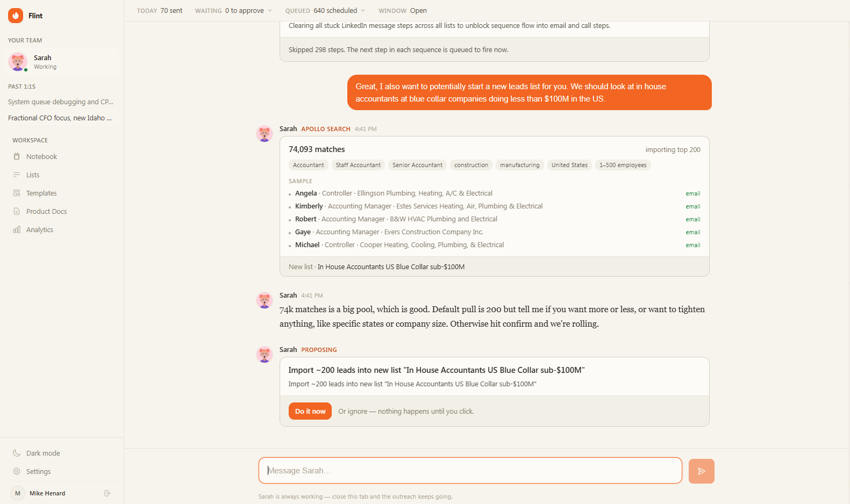
Task: Click the PAST 1:15 section label
Action: (x=22, y=87)
